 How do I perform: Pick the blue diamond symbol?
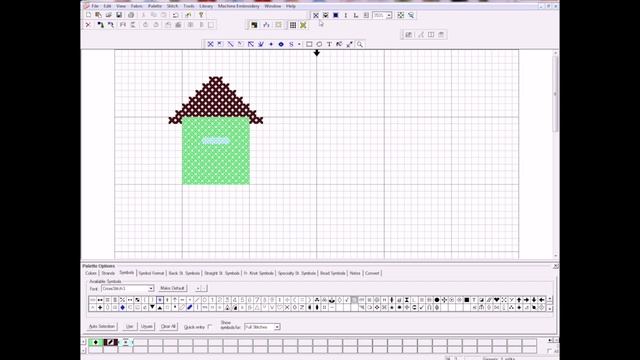tap(122, 307)
